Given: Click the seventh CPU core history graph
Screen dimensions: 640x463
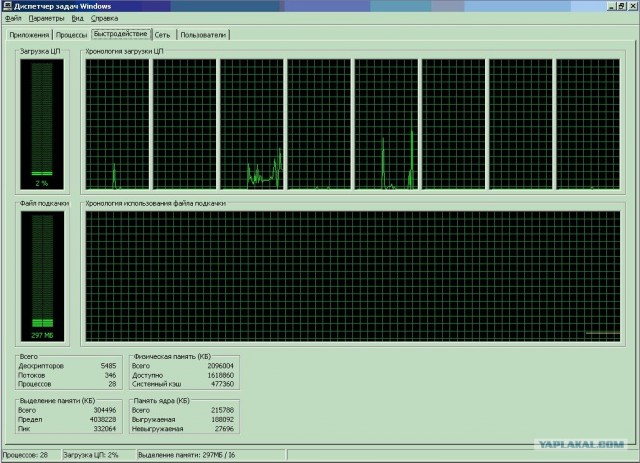Looking at the screenshot, I should click(x=521, y=124).
